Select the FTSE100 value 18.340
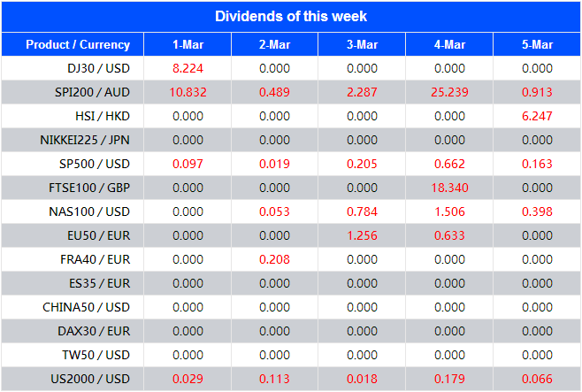Viewport: 582px width, 392px height. click(449, 188)
